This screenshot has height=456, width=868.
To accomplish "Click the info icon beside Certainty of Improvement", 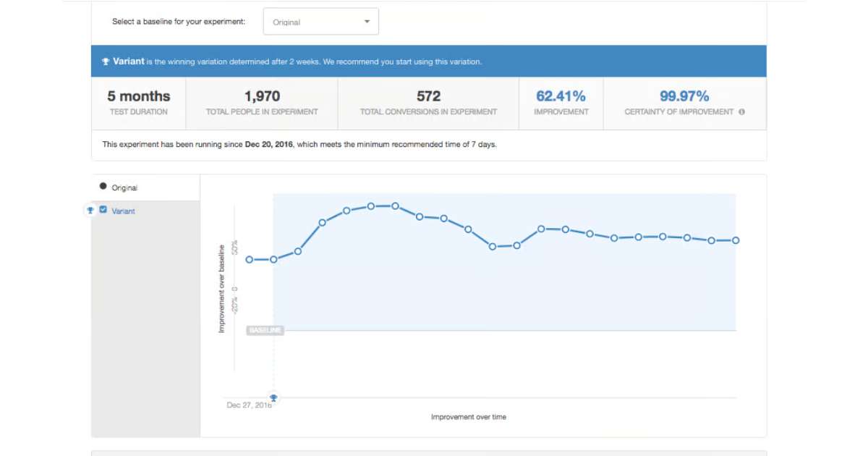I will click(x=741, y=112).
